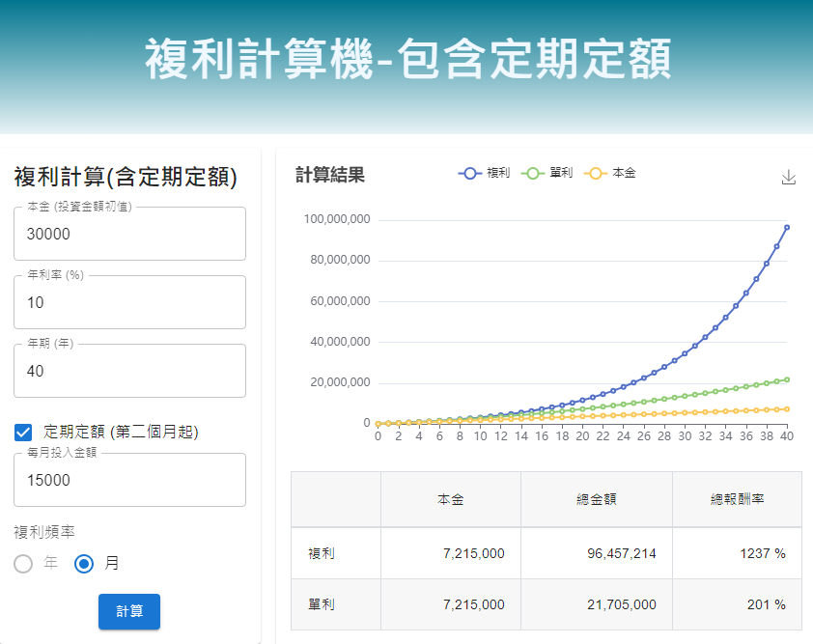Focus the 年期 (年) input field
813x644 pixels.
click(x=129, y=372)
